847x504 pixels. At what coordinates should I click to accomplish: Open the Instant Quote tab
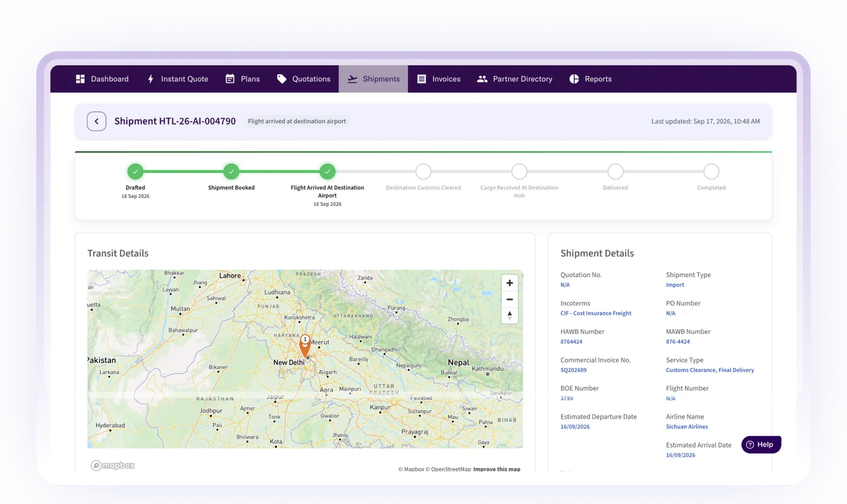click(x=178, y=79)
